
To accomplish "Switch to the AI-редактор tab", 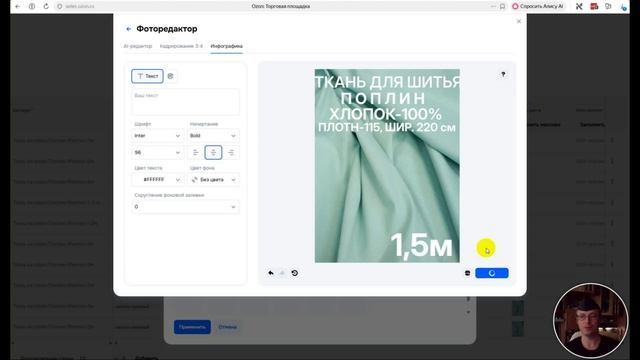I will [138, 46].
